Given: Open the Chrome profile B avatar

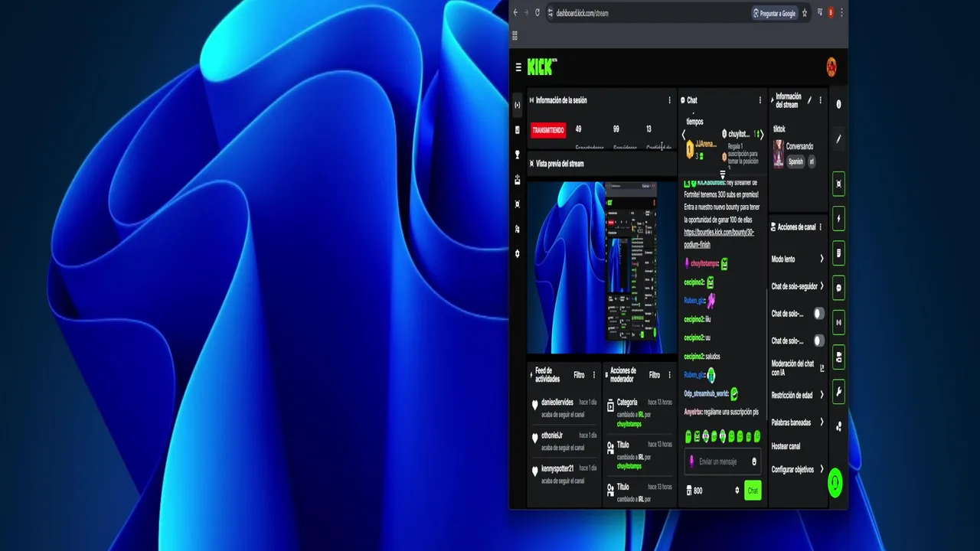Looking at the screenshot, I should click(831, 13).
